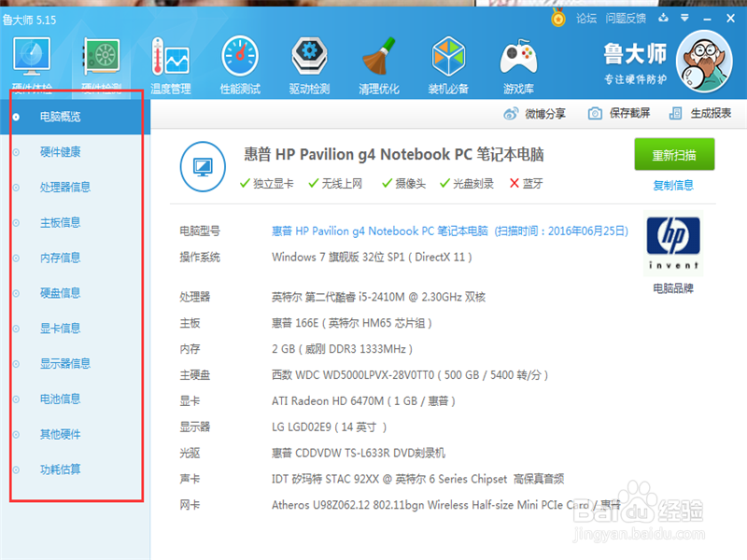Click the IDT STAC 92XX sound card value
Screen dimensions: 747x560
(x=417, y=479)
